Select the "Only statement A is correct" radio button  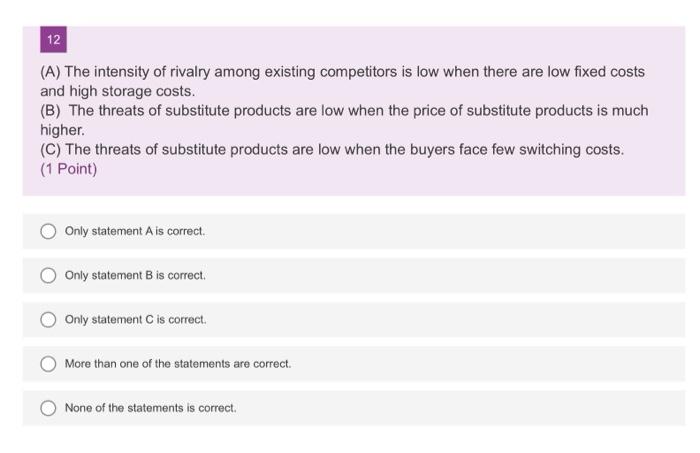(48, 231)
